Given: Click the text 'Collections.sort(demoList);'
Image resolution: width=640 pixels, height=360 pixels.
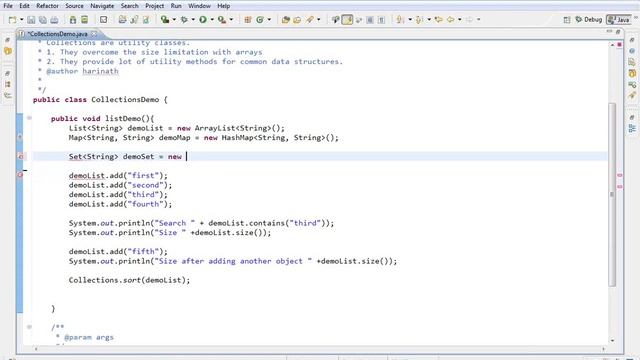Looking at the screenshot, I should [129, 280].
